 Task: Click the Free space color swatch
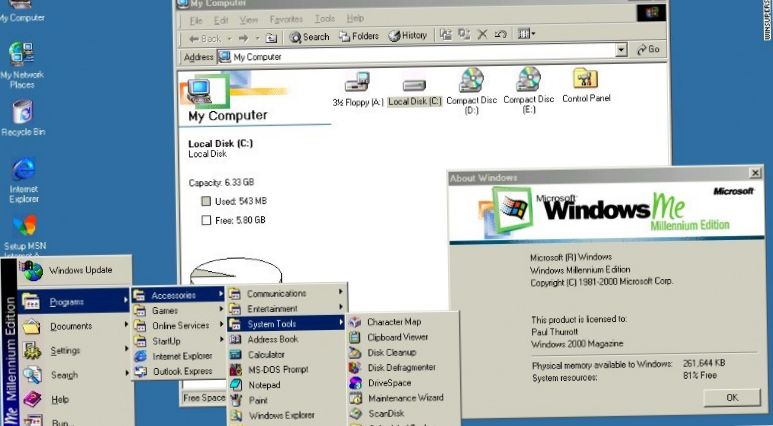(x=206, y=220)
